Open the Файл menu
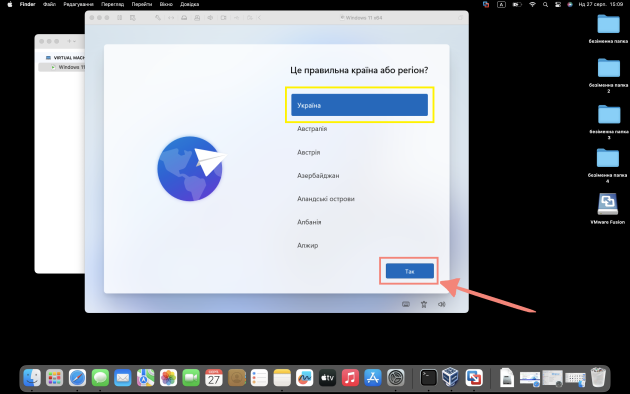Screen dimensions: 630x394 [49, 4]
